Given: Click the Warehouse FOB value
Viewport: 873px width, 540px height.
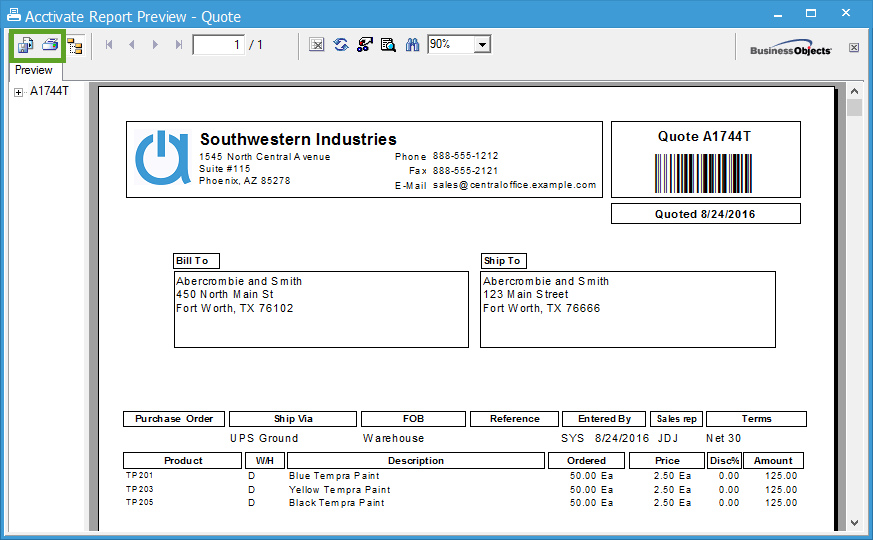Looking at the screenshot, I should click(394, 438).
